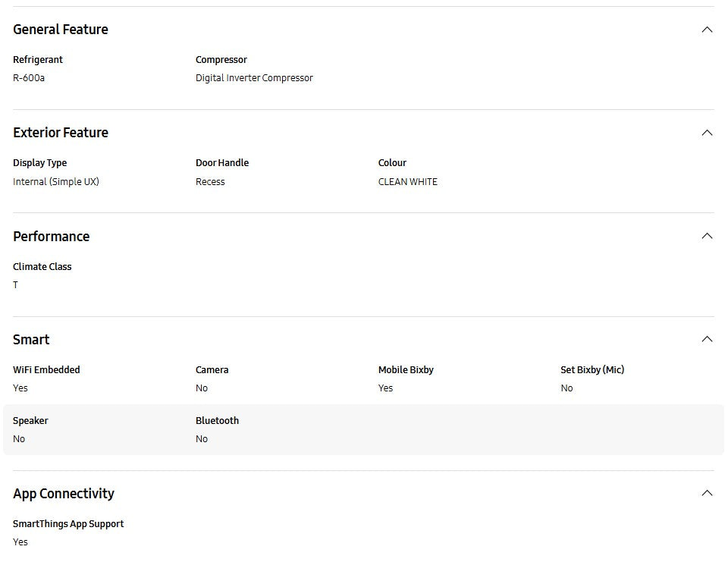Select the Mobile Bixby spec label

(x=406, y=370)
